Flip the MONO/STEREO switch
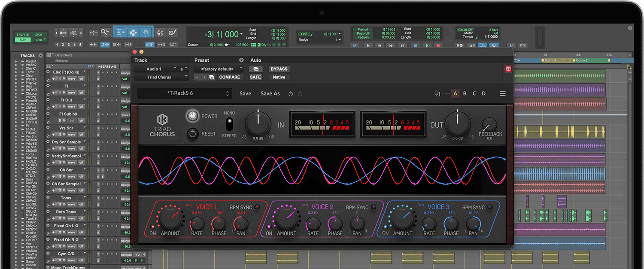The width and height of the screenshot is (644, 269). click(229, 124)
